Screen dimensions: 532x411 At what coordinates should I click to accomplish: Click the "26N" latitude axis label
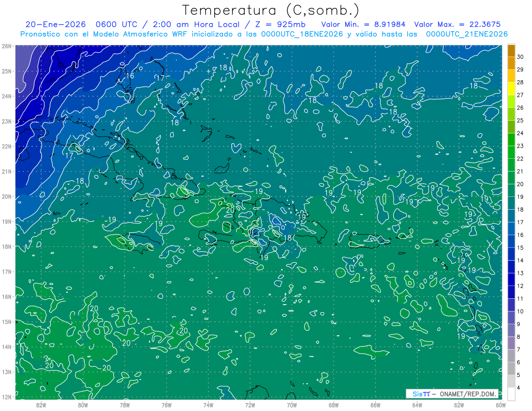7,46
